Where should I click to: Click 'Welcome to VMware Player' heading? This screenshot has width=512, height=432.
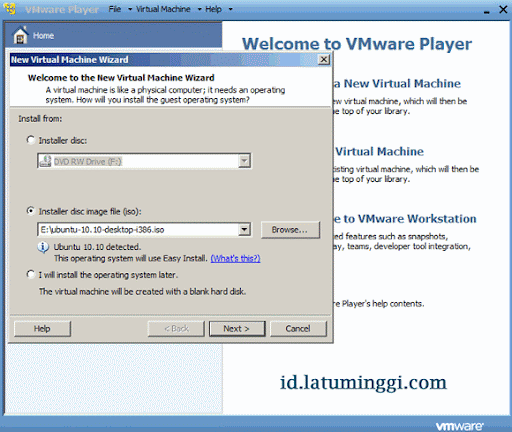pos(357,44)
